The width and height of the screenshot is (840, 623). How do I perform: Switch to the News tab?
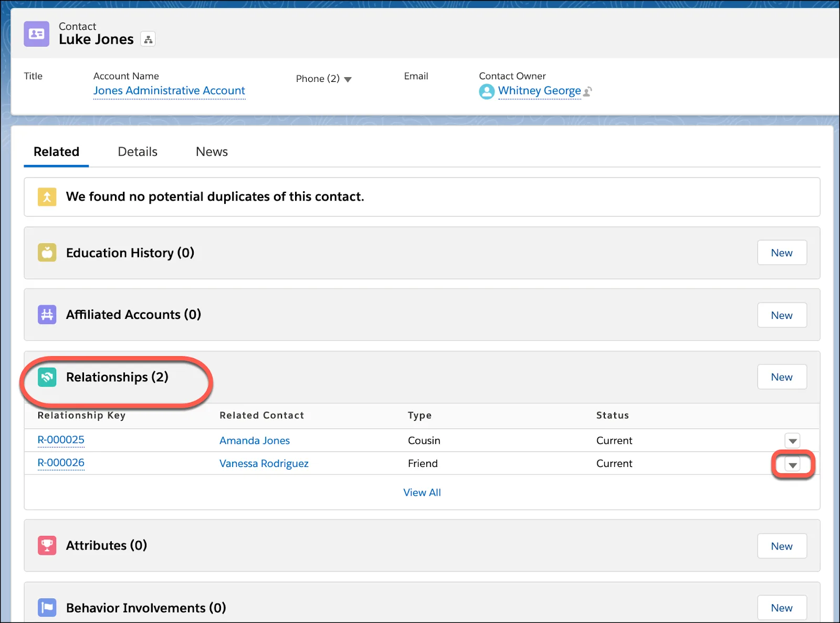click(212, 152)
